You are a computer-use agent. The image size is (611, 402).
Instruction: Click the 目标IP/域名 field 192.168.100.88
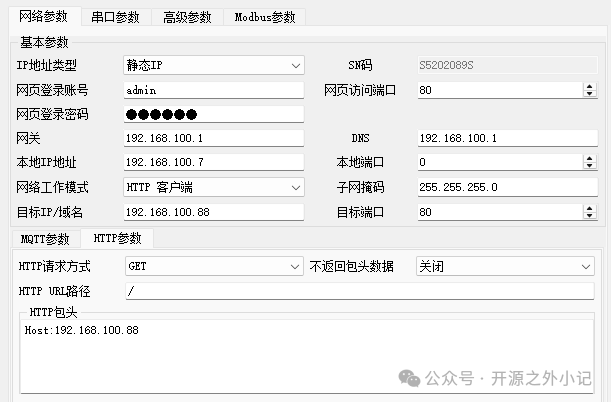[214, 212]
